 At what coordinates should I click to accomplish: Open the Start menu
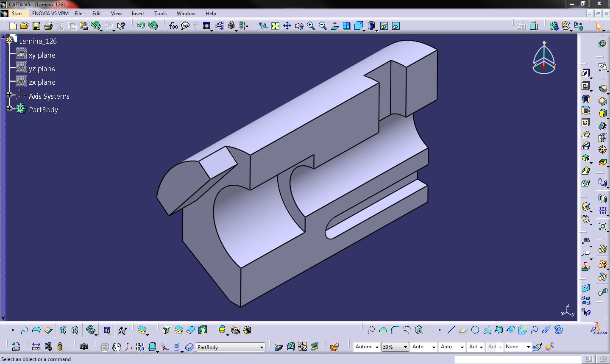tap(17, 14)
